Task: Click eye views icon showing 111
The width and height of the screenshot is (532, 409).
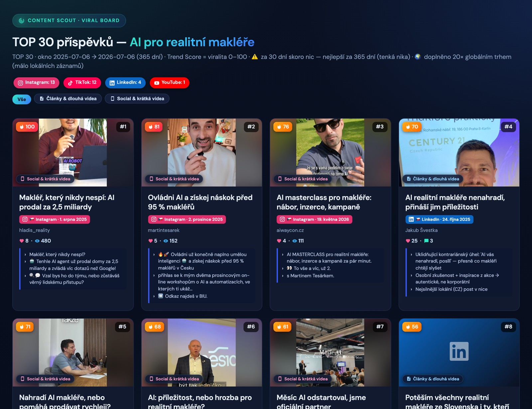Action: point(295,241)
